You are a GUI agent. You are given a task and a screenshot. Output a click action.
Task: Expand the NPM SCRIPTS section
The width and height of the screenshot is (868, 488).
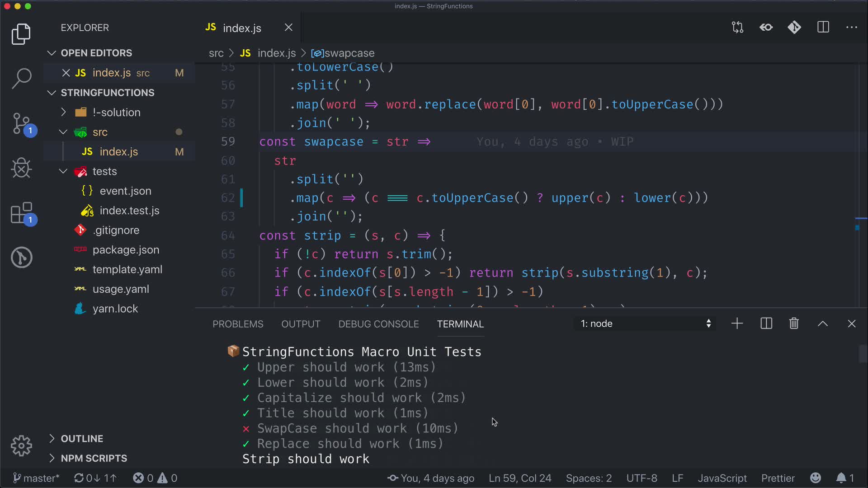click(x=94, y=458)
